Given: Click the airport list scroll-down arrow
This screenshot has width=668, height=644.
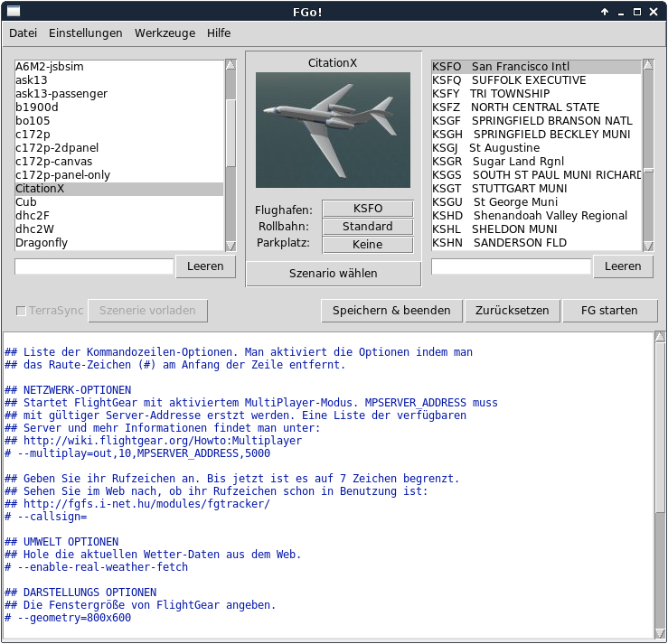Looking at the screenshot, I should point(648,246).
